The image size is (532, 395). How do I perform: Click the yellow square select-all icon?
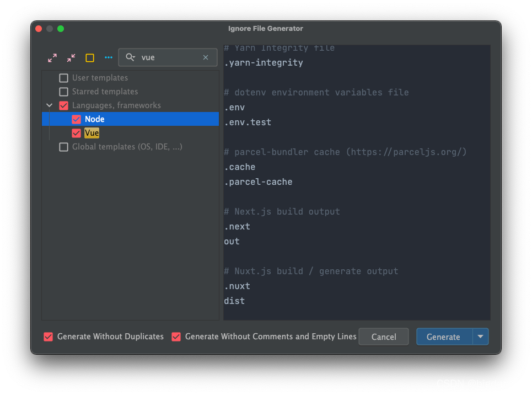(90, 58)
